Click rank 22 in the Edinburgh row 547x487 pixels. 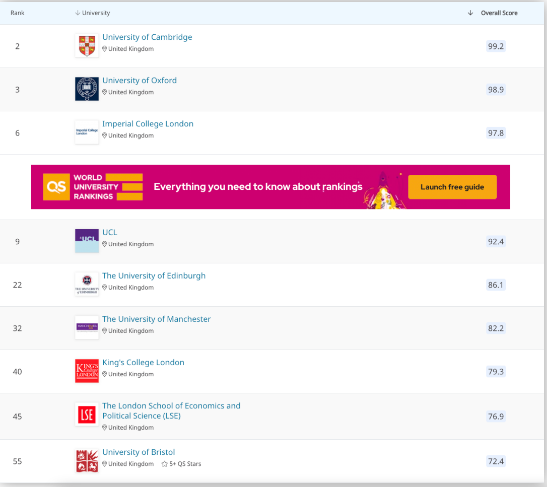click(17, 285)
